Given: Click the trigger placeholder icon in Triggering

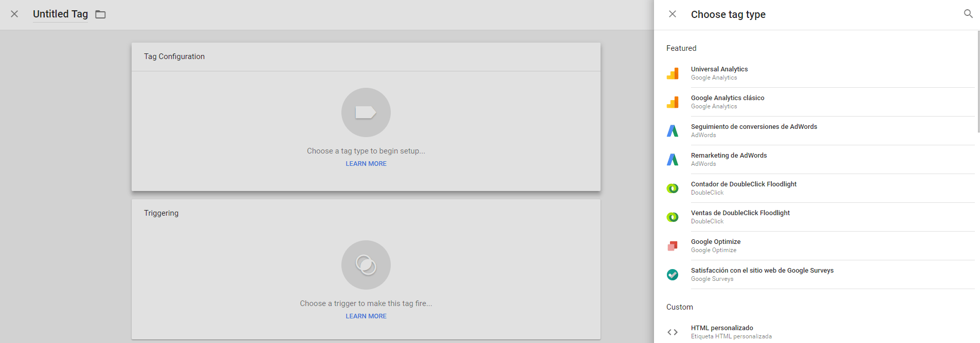Looking at the screenshot, I should [366, 265].
